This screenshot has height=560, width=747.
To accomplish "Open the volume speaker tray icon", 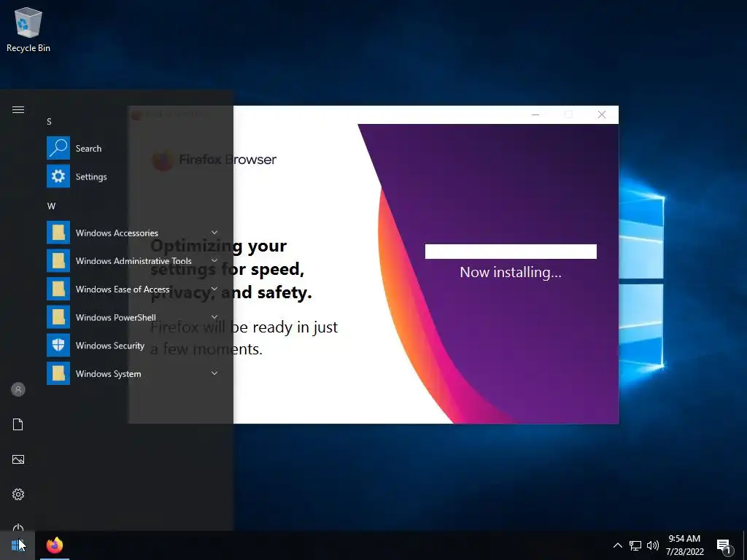I will (x=653, y=545).
